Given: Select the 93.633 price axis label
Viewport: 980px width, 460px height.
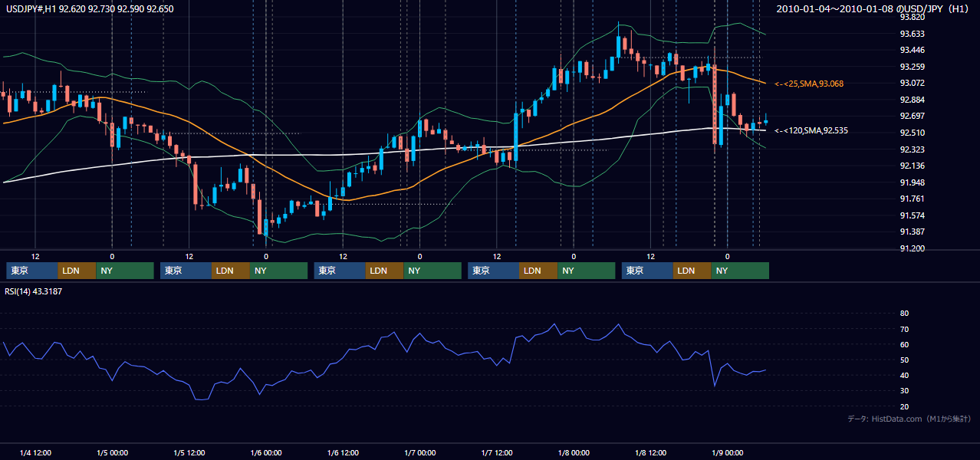Looking at the screenshot, I should coord(912,34).
